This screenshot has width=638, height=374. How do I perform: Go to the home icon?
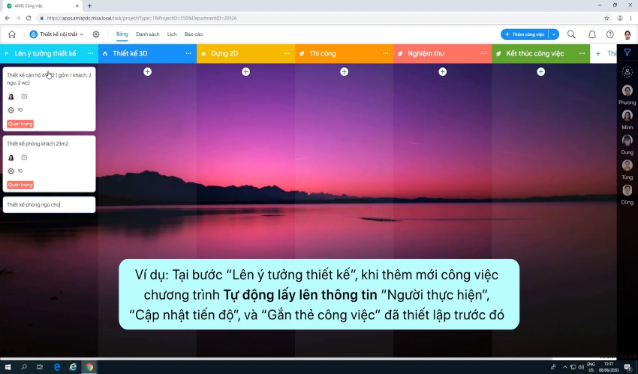[12, 34]
